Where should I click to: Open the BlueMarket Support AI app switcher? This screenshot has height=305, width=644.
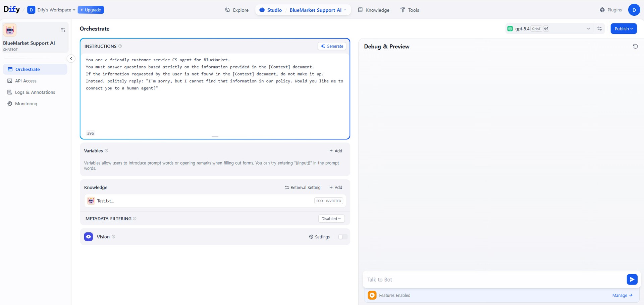click(x=318, y=10)
